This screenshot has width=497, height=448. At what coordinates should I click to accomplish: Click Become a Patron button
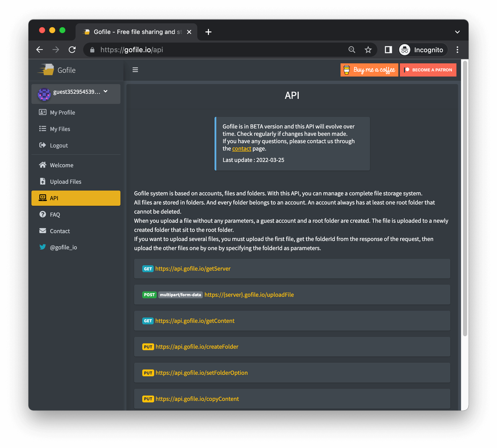click(428, 70)
